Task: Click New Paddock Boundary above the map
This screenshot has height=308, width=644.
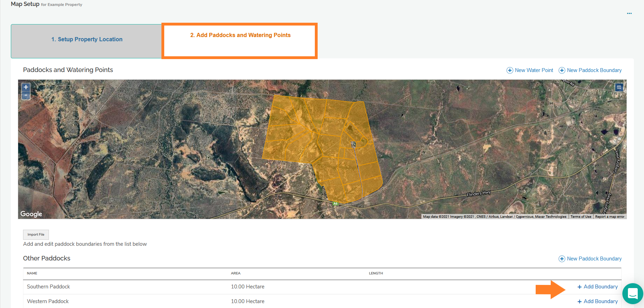Action: pyautogui.click(x=590, y=70)
